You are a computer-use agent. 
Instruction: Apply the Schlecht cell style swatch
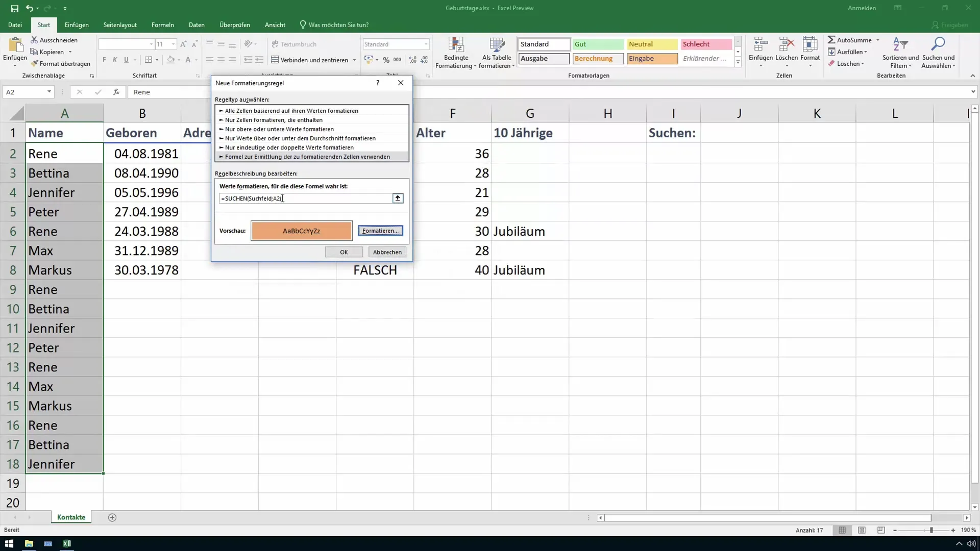706,44
